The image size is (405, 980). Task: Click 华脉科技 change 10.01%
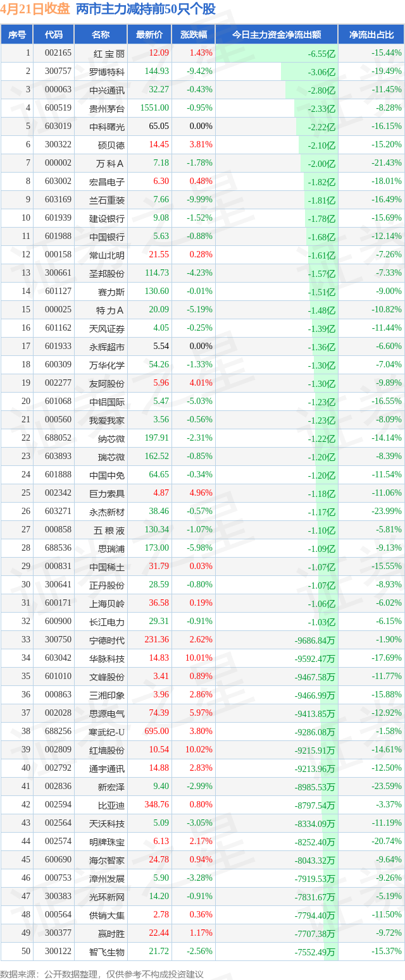[200, 658]
